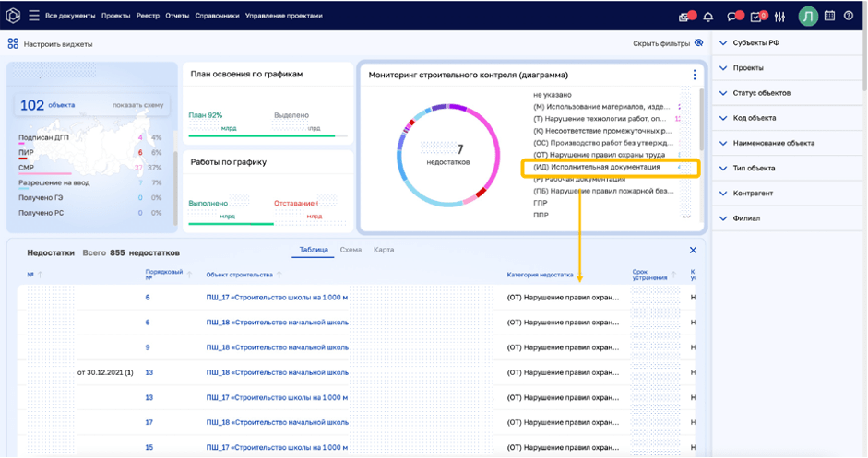Screen dimensions: 868x458
Task: Close the Недостатки table panel
Action: click(x=694, y=251)
